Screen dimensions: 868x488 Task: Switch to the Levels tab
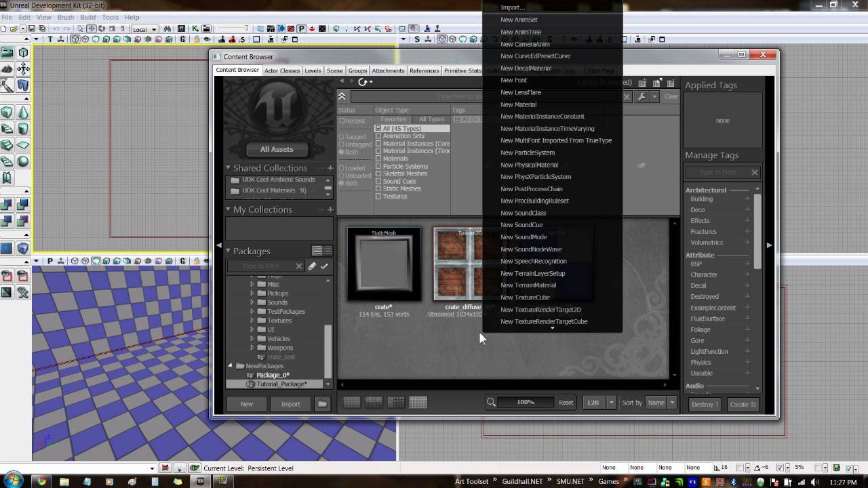pos(313,70)
